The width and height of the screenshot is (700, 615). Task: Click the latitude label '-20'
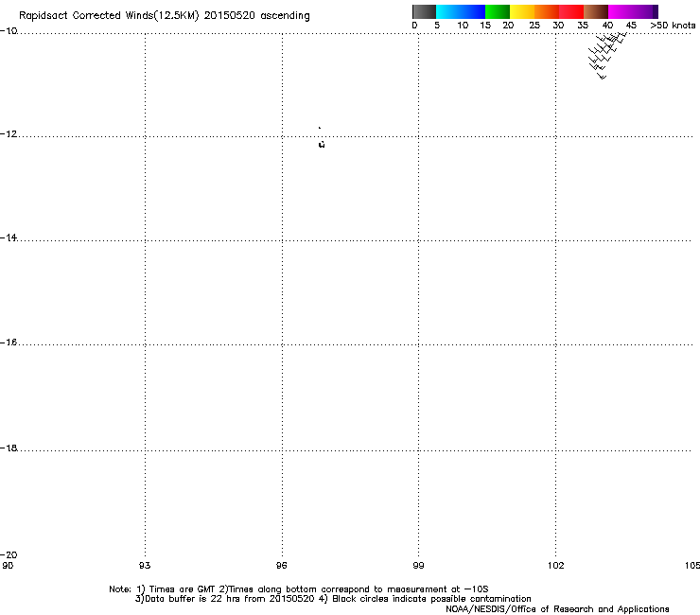[9, 555]
